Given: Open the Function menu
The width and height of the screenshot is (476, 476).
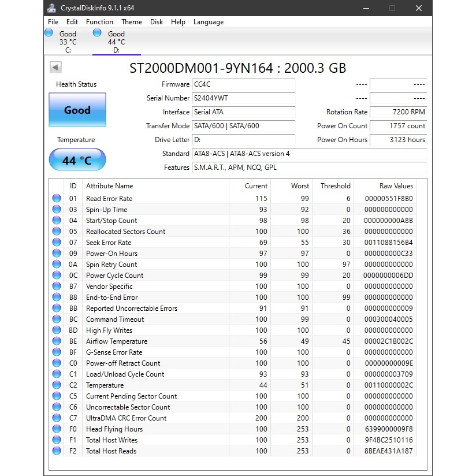Looking at the screenshot, I should (x=99, y=22).
